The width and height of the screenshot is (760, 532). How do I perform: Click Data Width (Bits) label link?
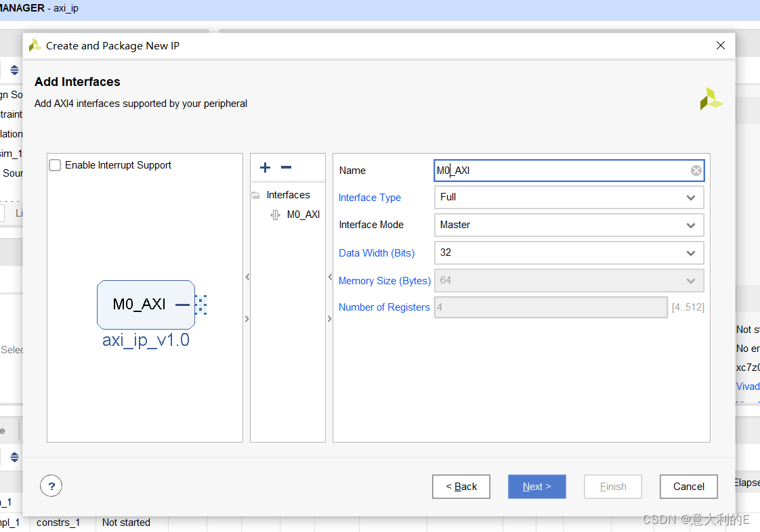point(377,253)
